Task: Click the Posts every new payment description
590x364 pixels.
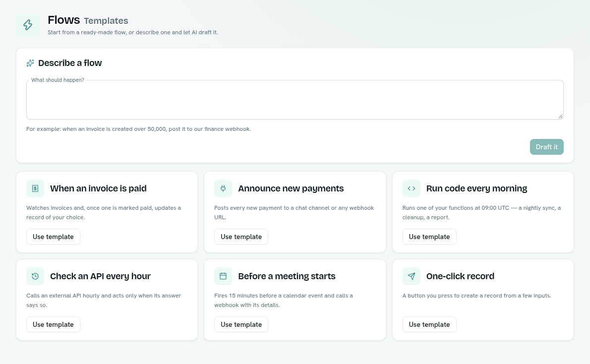Action: coord(294,212)
